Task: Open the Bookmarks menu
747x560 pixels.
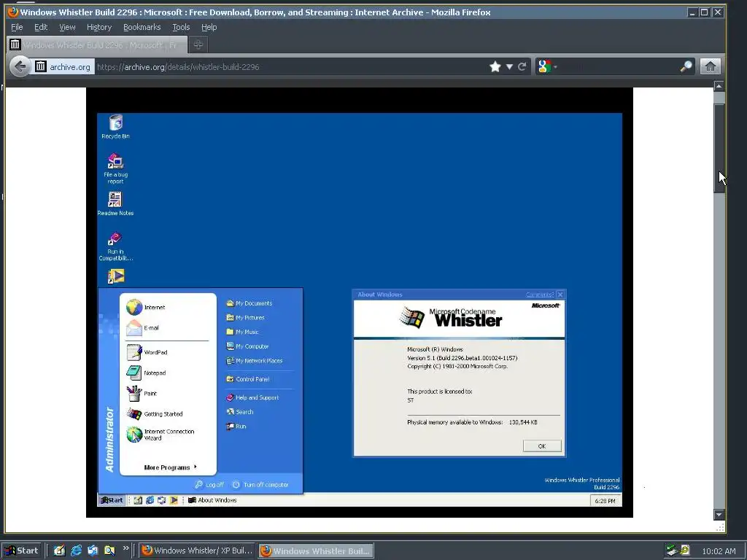Action: 142,27
